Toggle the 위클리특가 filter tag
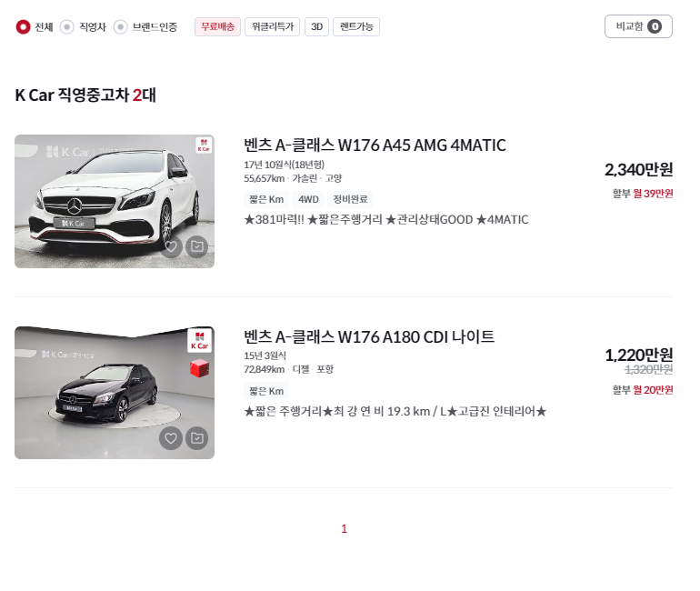The image size is (700, 591). coord(273,26)
